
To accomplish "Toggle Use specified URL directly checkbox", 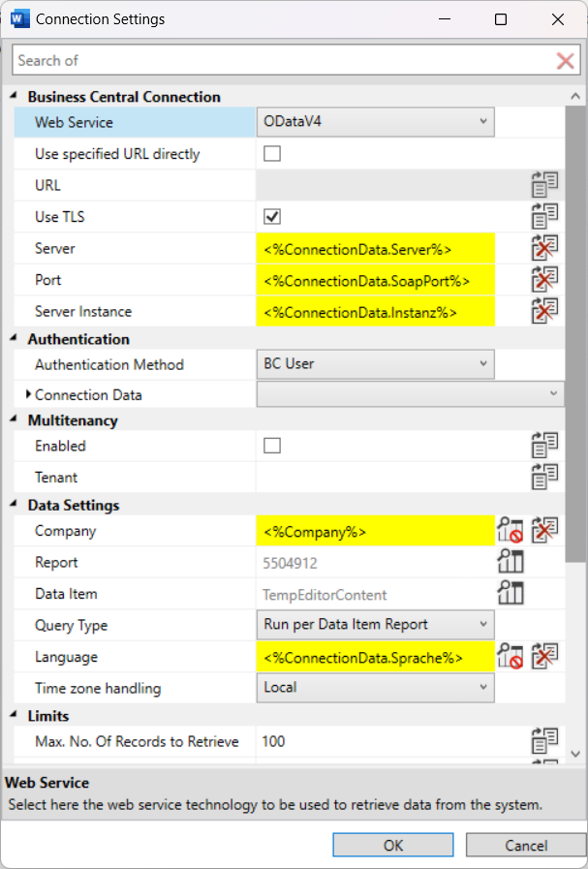I will click(x=272, y=153).
